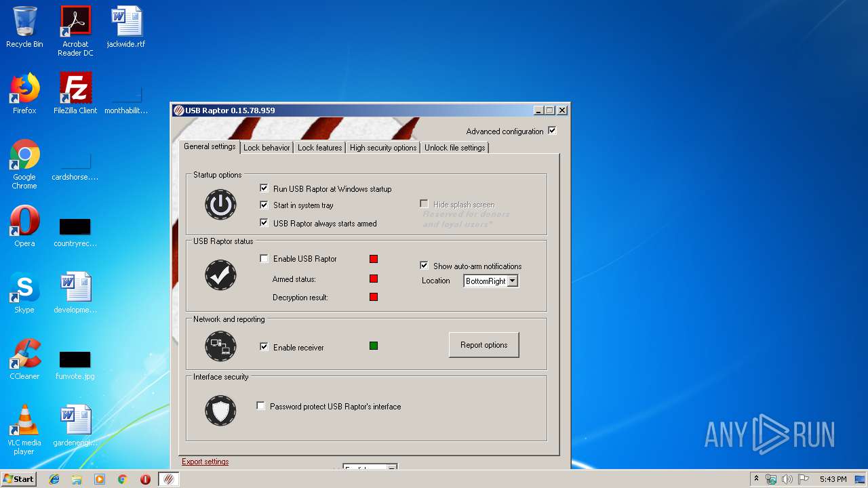Screen dimensions: 868x488
Task: Open the jackwide.rtf document icon
Action: 126,27
